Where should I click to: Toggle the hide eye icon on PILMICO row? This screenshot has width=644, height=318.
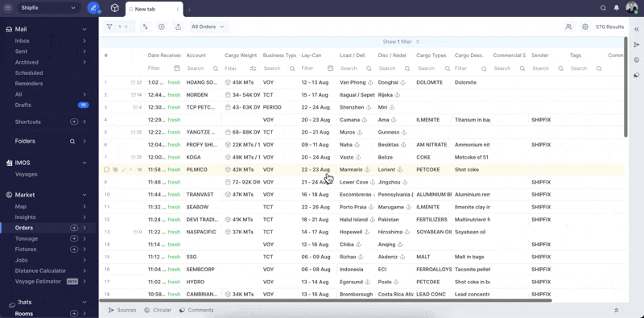click(x=115, y=170)
